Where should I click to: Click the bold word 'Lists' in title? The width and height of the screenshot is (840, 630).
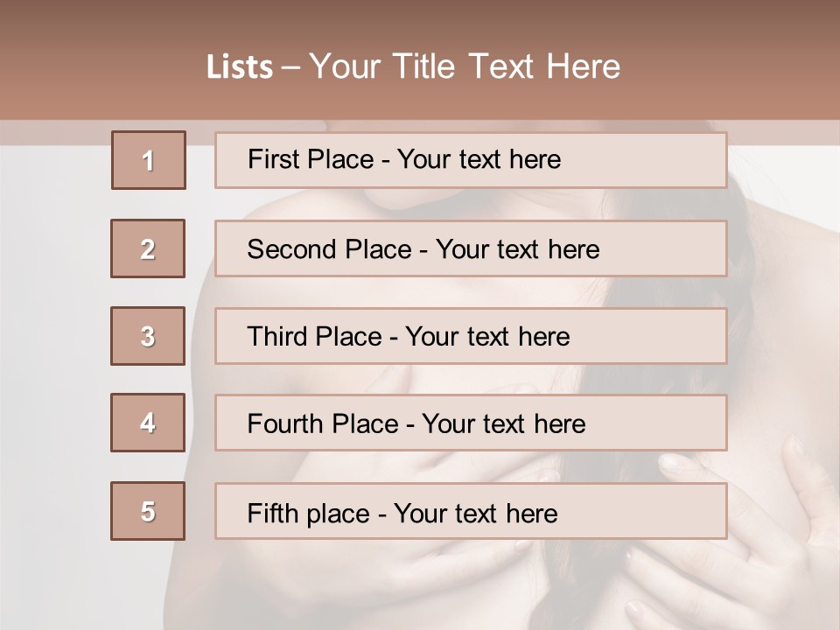tap(239, 66)
